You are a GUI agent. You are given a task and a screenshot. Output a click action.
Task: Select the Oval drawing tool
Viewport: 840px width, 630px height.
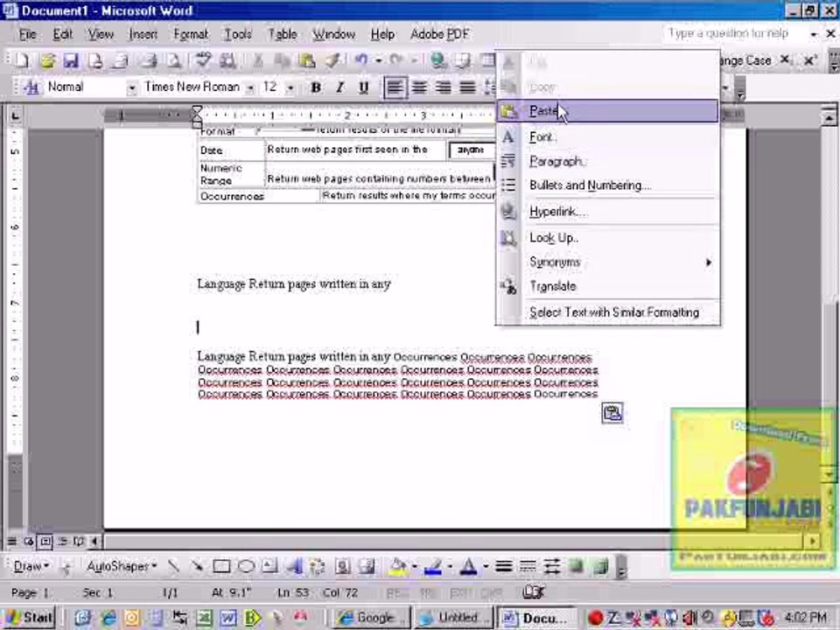tap(245, 566)
